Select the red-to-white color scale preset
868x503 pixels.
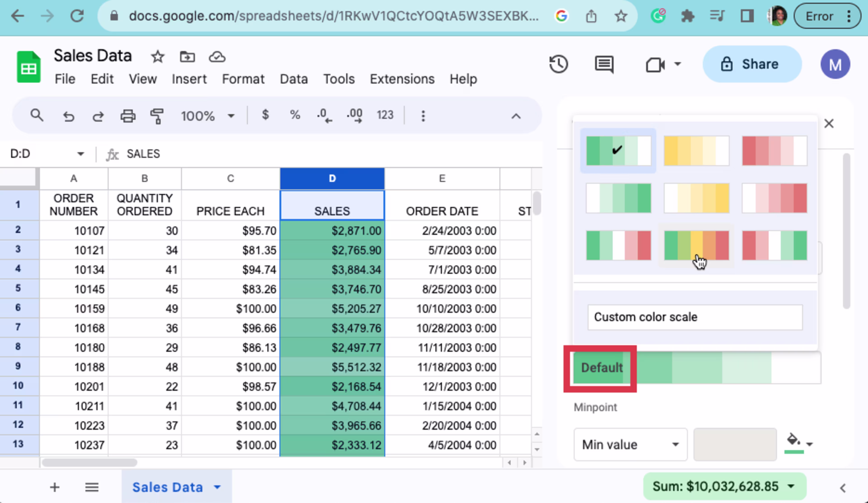(x=774, y=150)
